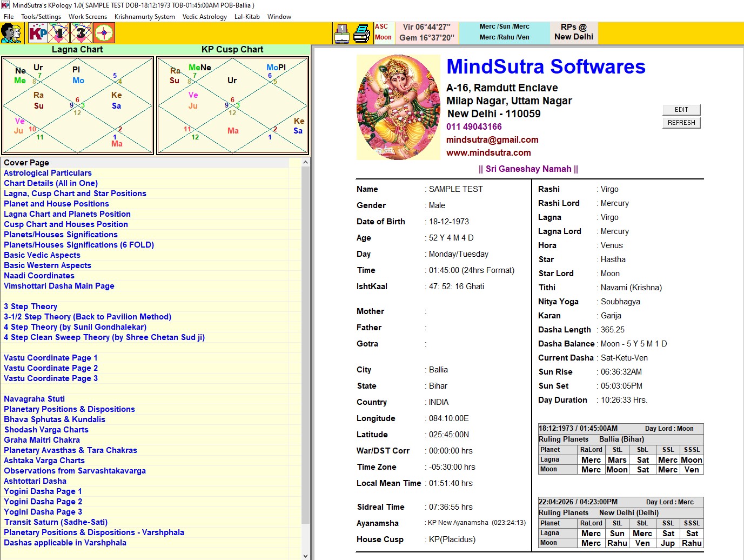
Task: Click the chart icon labeled 3
Action: pos(81,33)
